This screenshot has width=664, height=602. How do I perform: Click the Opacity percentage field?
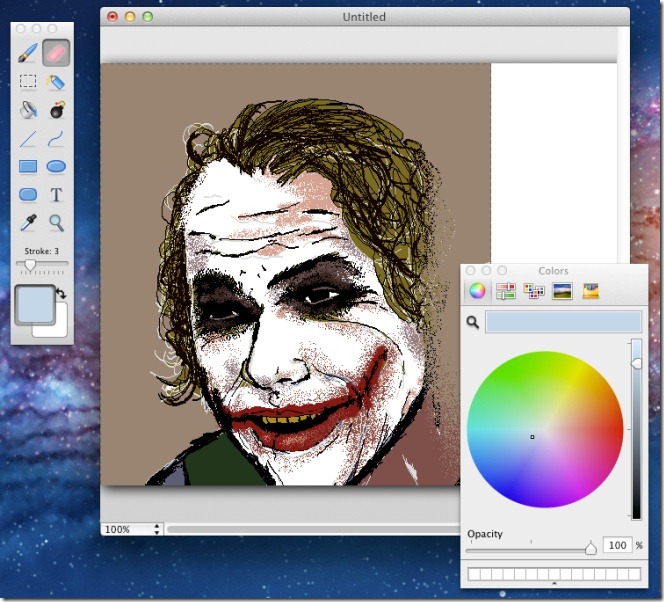[617, 545]
